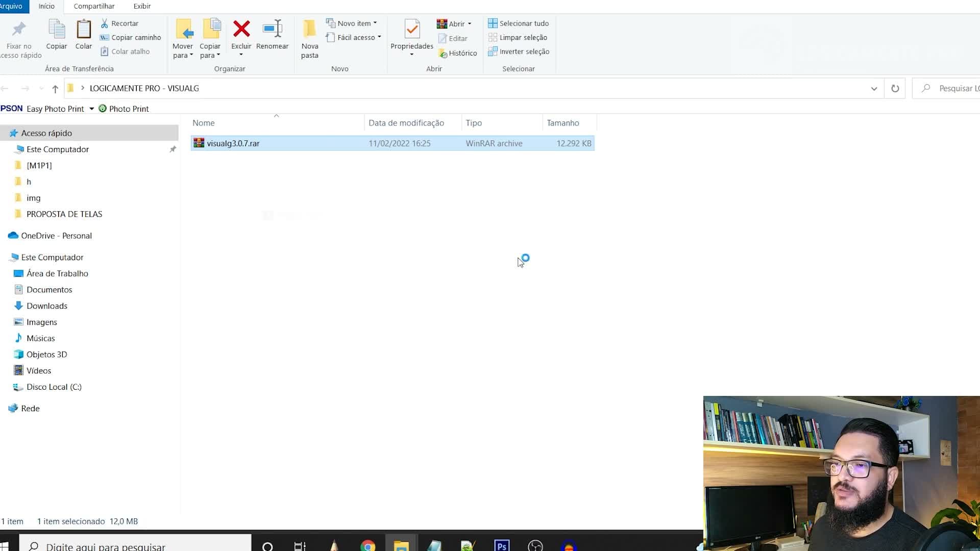
Task: Click the Colar clipboard icon
Action: click(84, 29)
